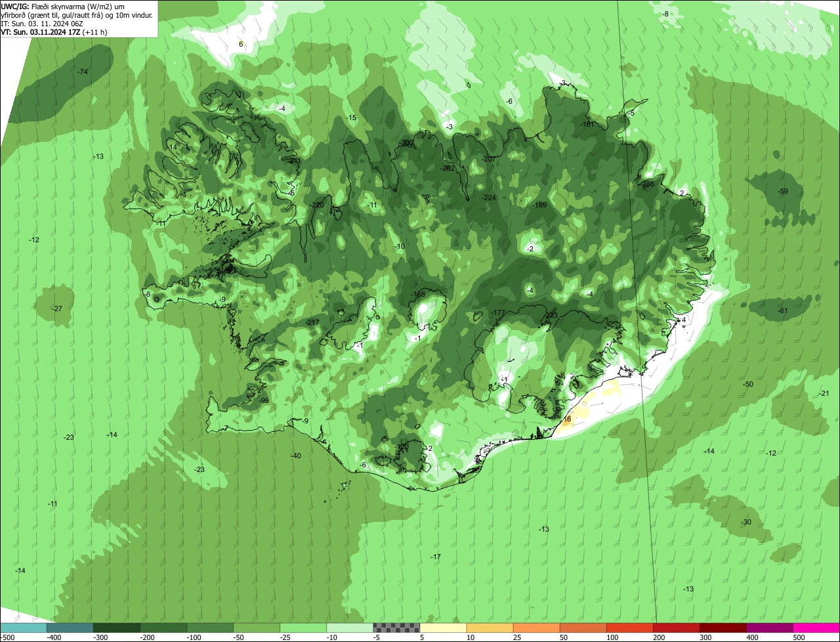Screen dimensions: 840x642
Task: Click the '-74' value on the map
Action: point(83,72)
